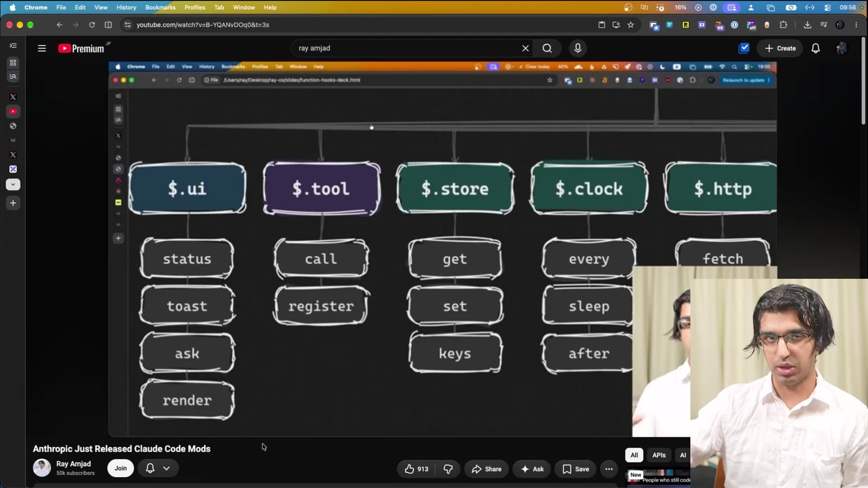Open History menu in menu bar
Viewport: 868px width, 488px height.
[x=126, y=8]
